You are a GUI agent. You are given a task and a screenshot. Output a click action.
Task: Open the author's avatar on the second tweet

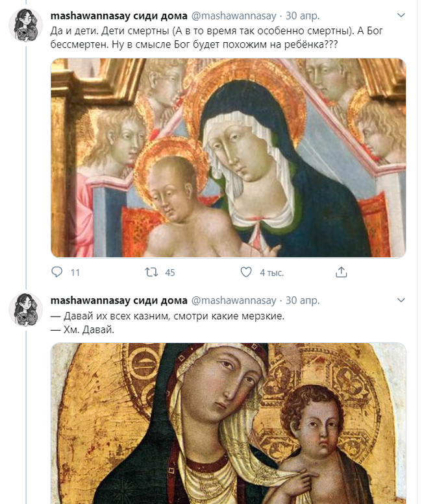click(x=25, y=309)
